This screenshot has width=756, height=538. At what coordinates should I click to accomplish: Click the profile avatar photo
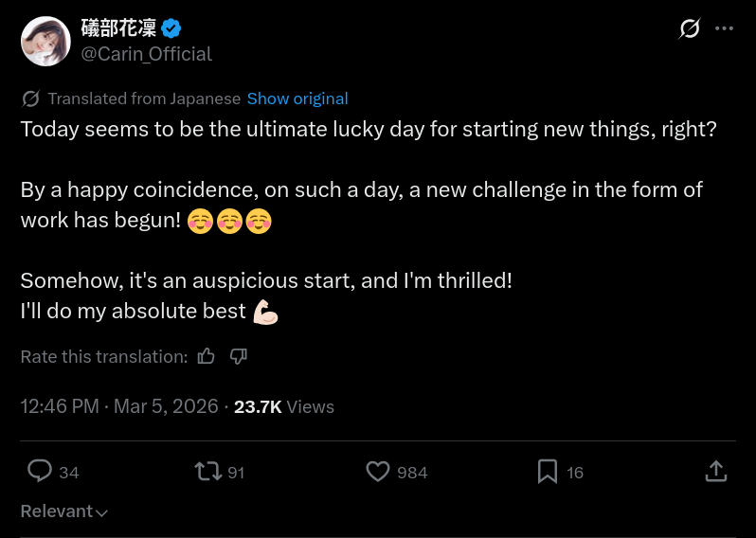click(45, 41)
